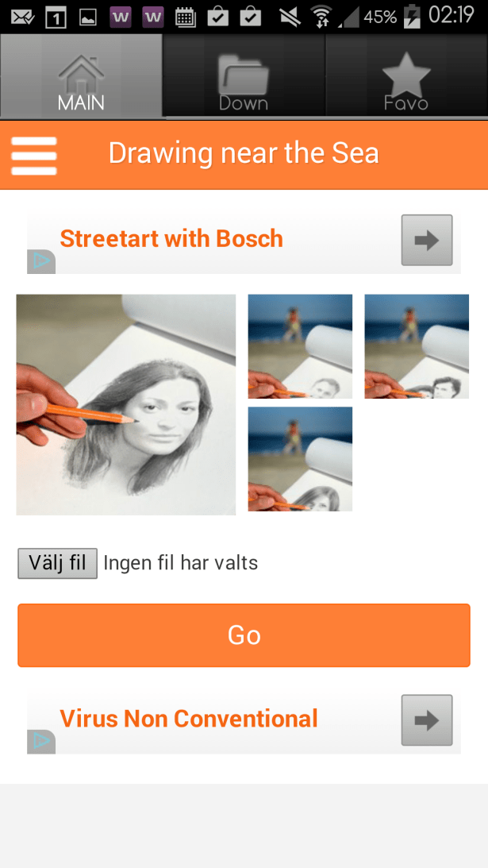
Task: Open the Streetart with Bosch link
Action: pos(171,238)
